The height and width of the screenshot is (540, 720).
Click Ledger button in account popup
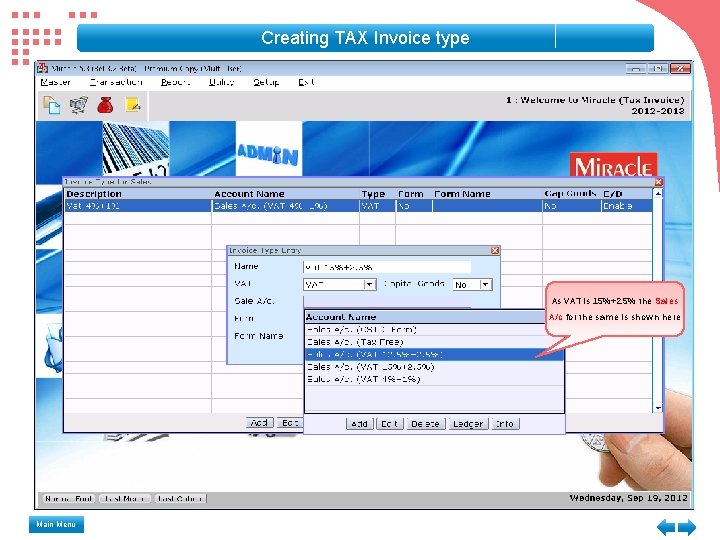coord(468,424)
